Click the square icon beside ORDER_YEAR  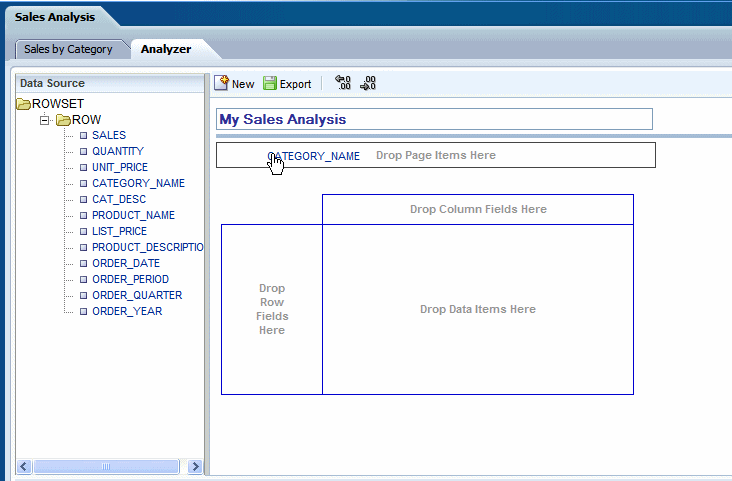point(84,311)
